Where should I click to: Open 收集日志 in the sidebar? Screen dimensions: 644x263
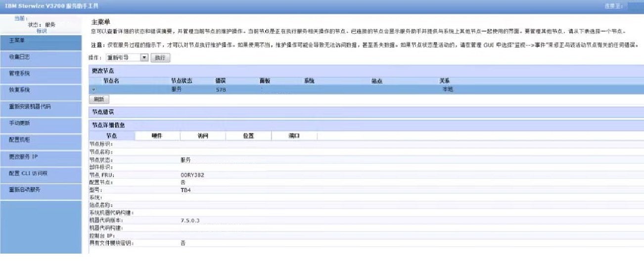click(41, 58)
